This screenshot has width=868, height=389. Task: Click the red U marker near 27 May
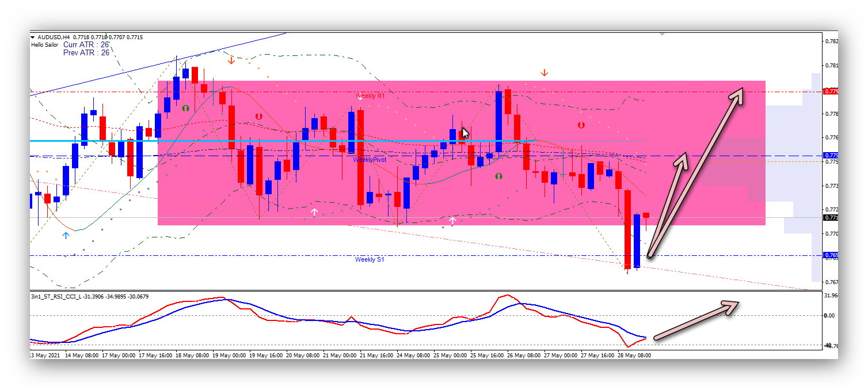[x=581, y=124]
